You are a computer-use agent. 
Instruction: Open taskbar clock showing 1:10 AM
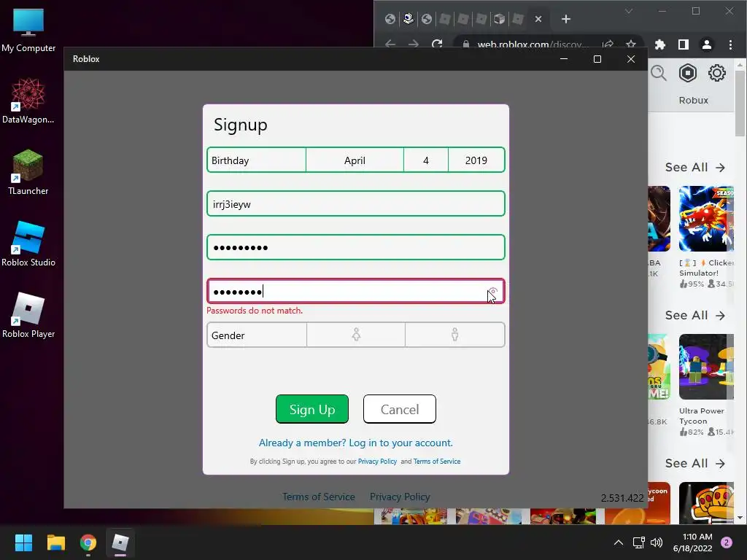(x=693, y=542)
